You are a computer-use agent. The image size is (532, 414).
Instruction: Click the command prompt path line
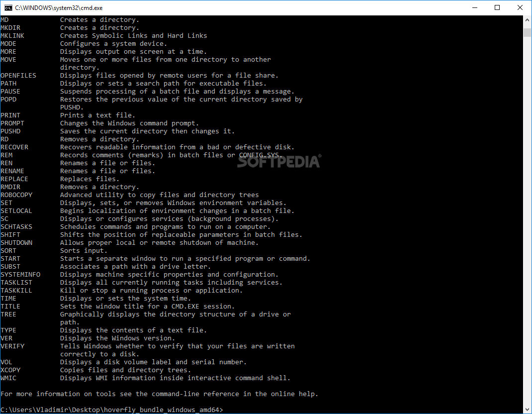point(112,410)
